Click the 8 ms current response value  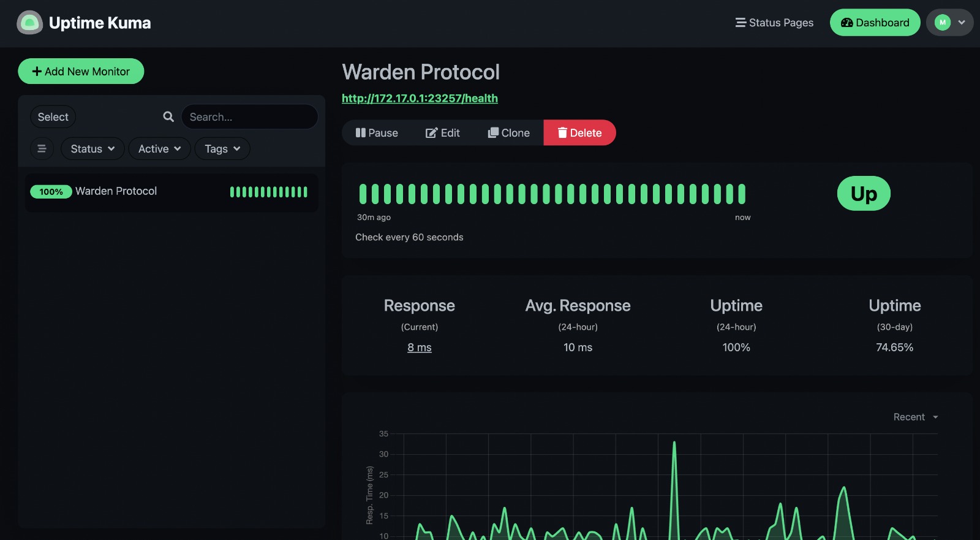pyautogui.click(x=420, y=348)
